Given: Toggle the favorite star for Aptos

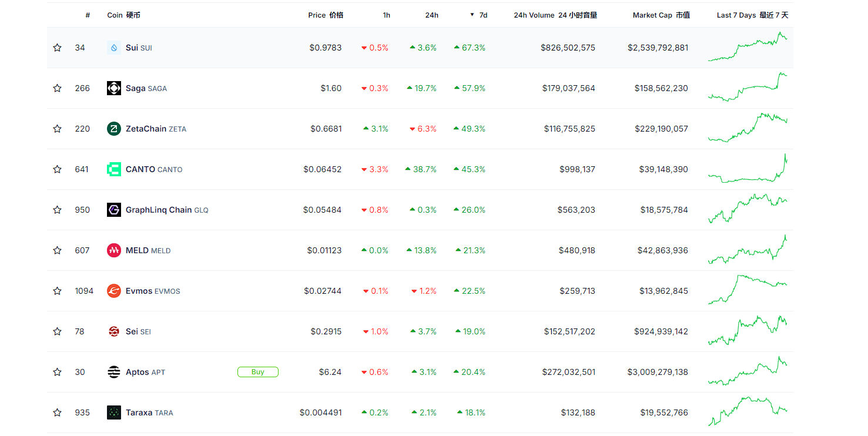Looking at the screenshot, I should coord(57,371).
